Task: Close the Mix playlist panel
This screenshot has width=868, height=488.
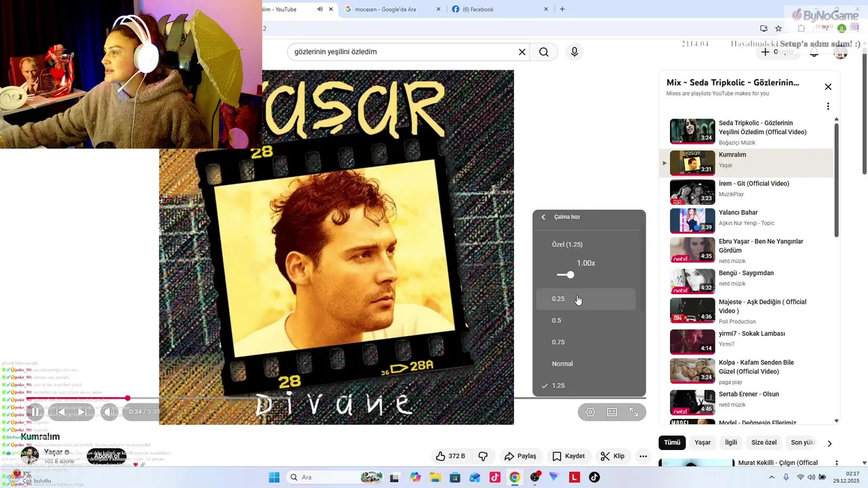Action: (x=828, y=87)
